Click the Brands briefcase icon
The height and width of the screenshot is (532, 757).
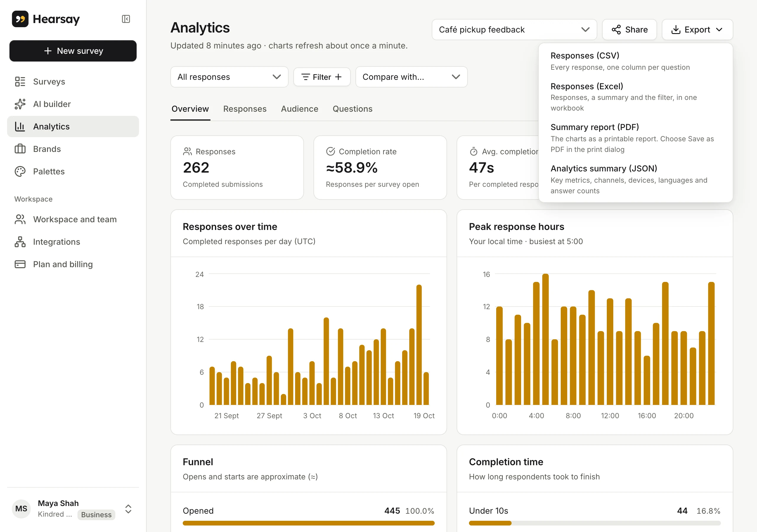(x=20, y=149)
